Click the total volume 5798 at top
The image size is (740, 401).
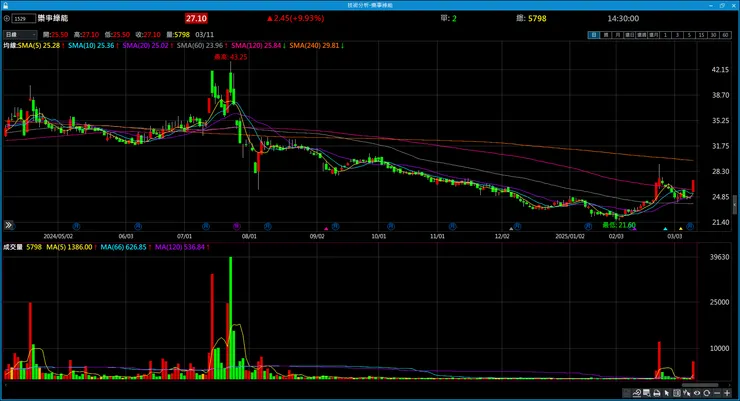pyautogui.click(x=537, y=18)
